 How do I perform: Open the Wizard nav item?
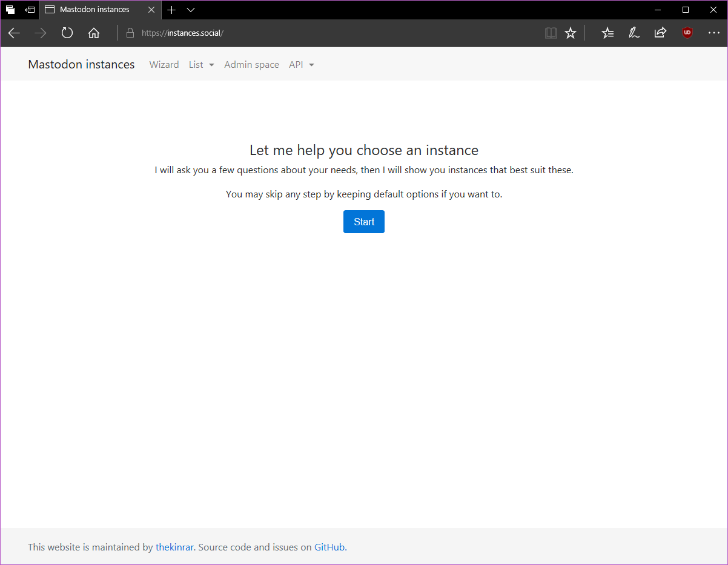tap(164, 65)
